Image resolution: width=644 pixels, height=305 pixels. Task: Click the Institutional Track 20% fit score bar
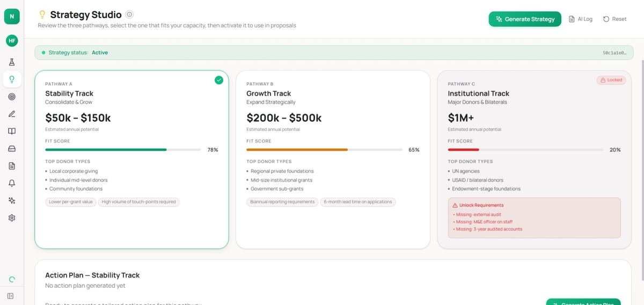526,150
